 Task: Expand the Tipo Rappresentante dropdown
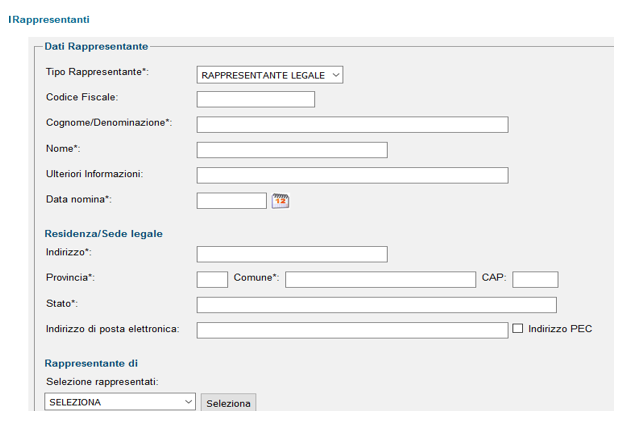pyautogui.click(x=270, y=75)
